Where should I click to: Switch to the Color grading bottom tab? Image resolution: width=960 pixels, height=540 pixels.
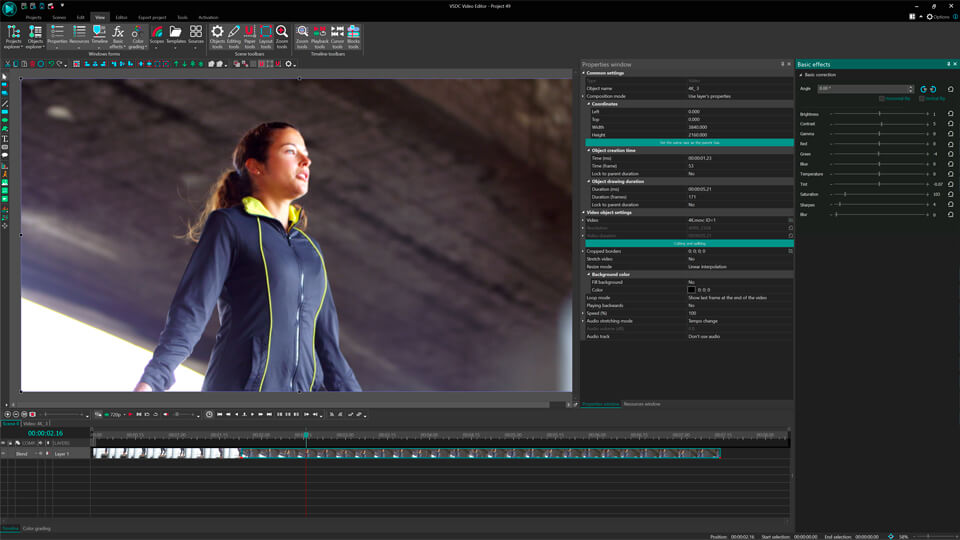(x=37, y=528)
